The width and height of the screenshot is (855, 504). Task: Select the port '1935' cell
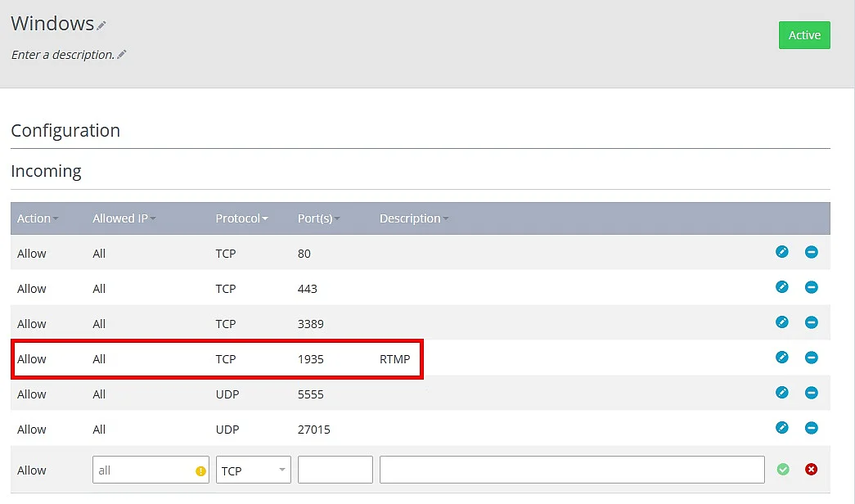[311, 359]
